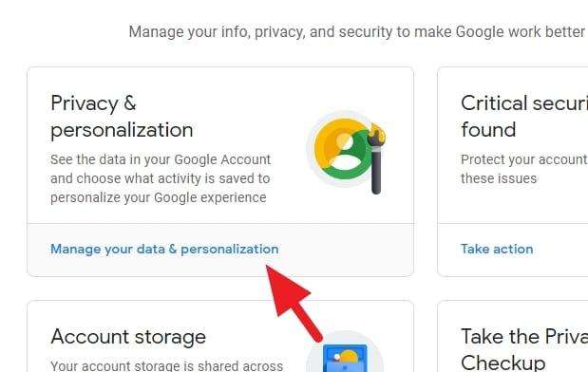The width and height of the screenshot is (588, 372).
Task: Click the "Manage your info, privacy, and security" subtitle
Action: (358, 32)
